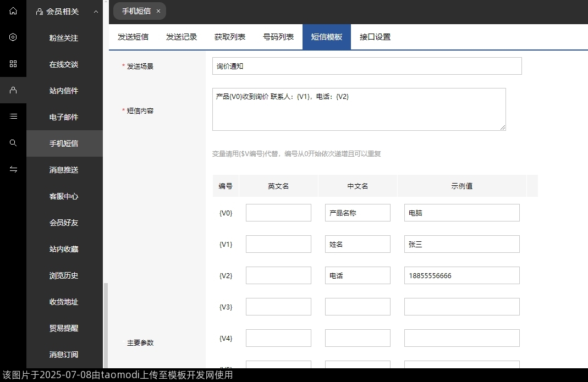Click the swap arrows icon in the sidebar
588x382 pixels.
tap(13, 169)
